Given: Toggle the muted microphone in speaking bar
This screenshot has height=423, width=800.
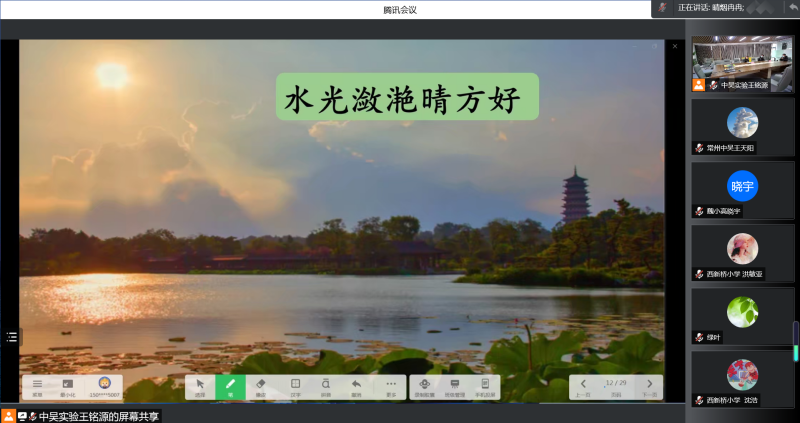Looking at the screenshot, I should (x=663, y=8).
